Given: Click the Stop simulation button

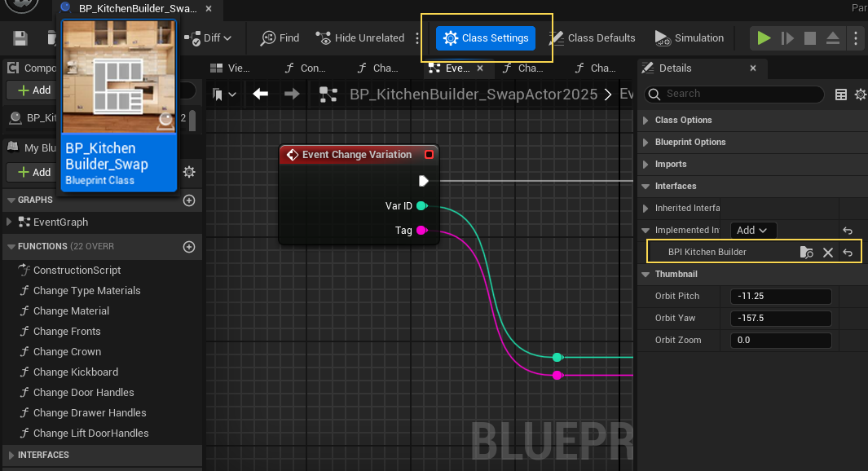Looking at the screenshot, I should tap(810, 38).
